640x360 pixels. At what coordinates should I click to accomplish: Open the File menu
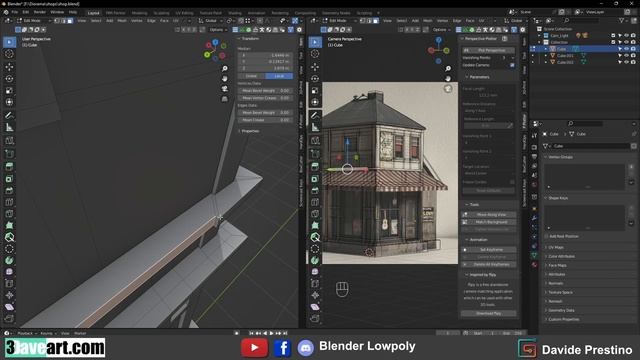pyautogui.click(x=15, y=12)
